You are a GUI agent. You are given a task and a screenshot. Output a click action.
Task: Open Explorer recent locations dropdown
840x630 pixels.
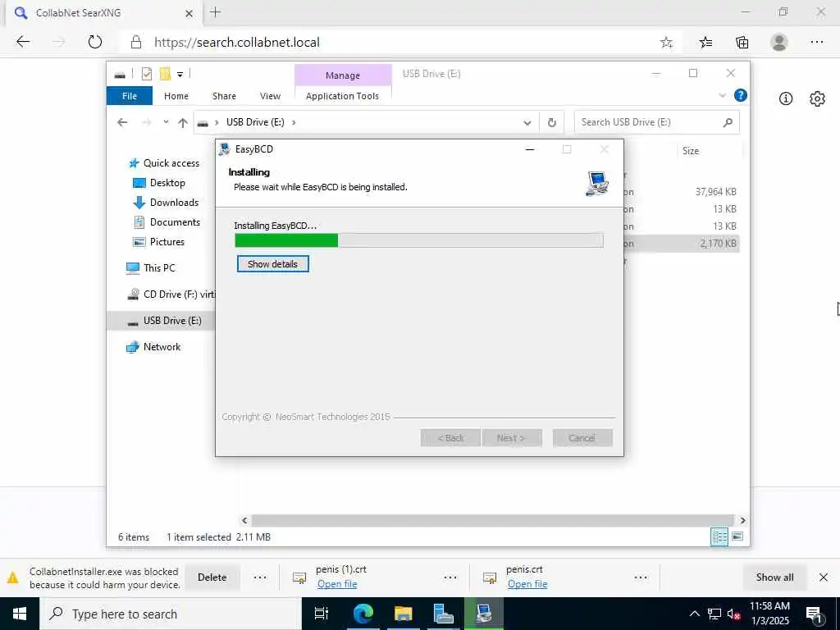pyautogui.click(x=166, y=122)
